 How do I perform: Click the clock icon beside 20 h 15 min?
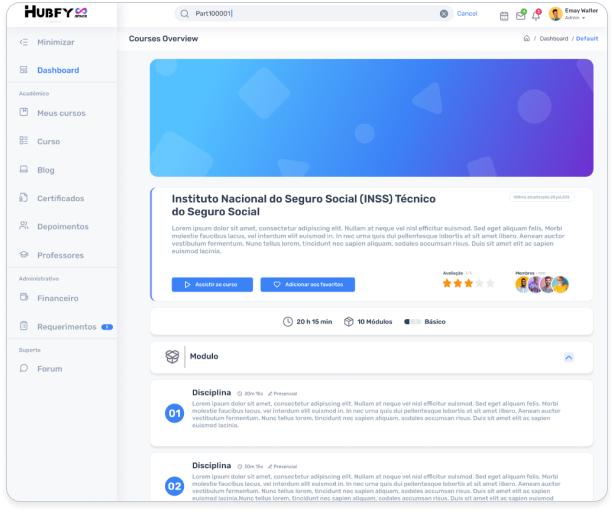tap(288, 322)
